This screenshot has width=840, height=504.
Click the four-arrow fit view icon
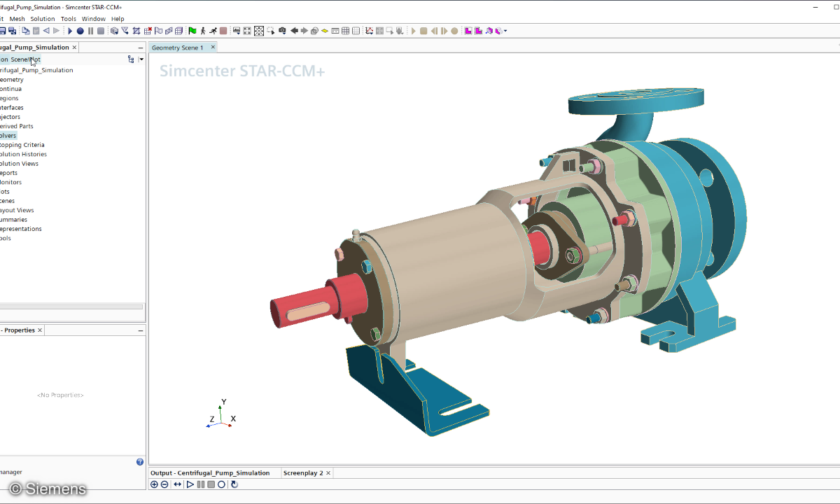tap(247, 31)
